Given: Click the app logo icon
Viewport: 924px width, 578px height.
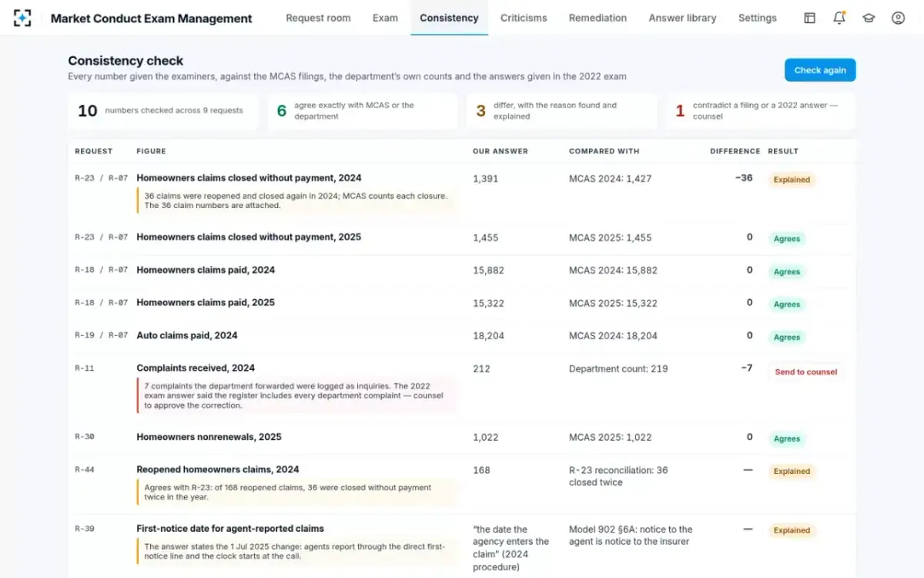Looking at the screenshot, I should 22,18.
